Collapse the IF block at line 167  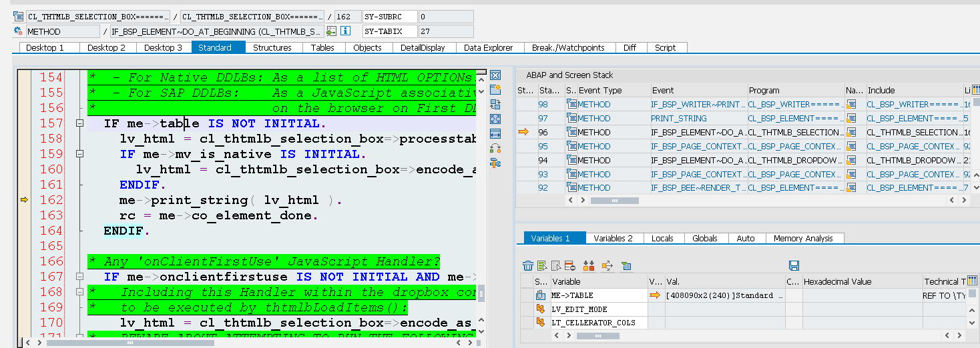pyautogui.click(x=79, y=277)
